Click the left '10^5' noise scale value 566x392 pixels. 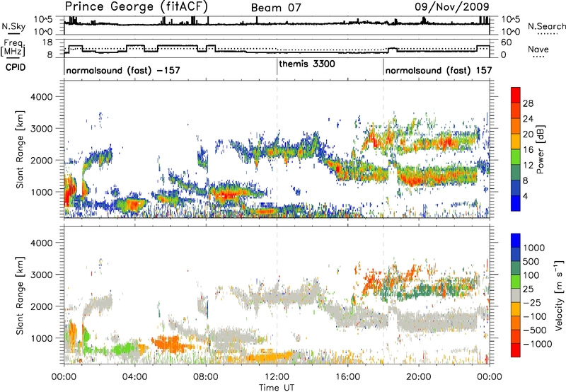pyautogui.click(x=43, y=20)
